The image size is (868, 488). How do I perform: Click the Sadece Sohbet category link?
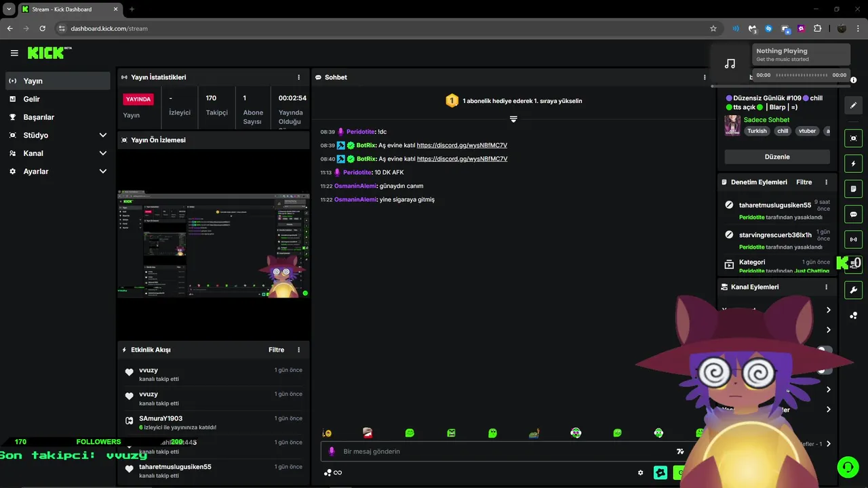[766, 120]
